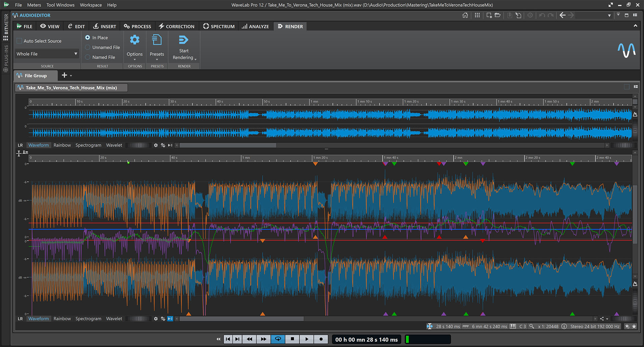Screen dimensions: 644x347
Task: Open the Whole File source dropdown
Action: (x=47, y=54)
